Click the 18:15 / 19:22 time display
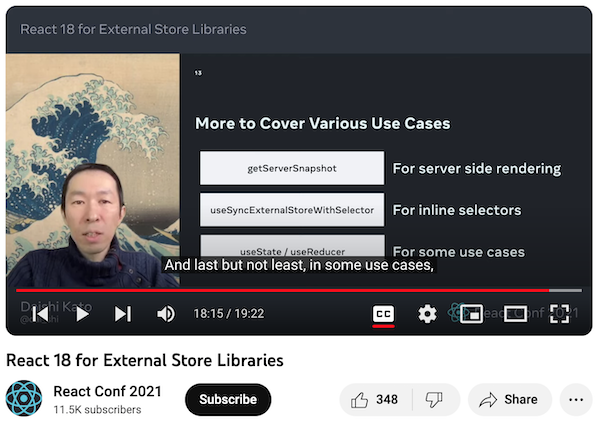The width and height of the screenshot is (600, 424). pos(228,314)
